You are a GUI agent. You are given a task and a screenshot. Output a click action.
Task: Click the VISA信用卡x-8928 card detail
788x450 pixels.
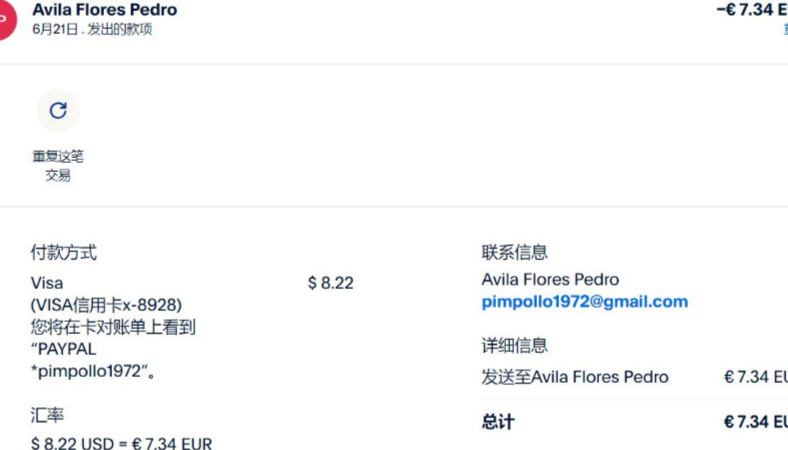[107, 304]
